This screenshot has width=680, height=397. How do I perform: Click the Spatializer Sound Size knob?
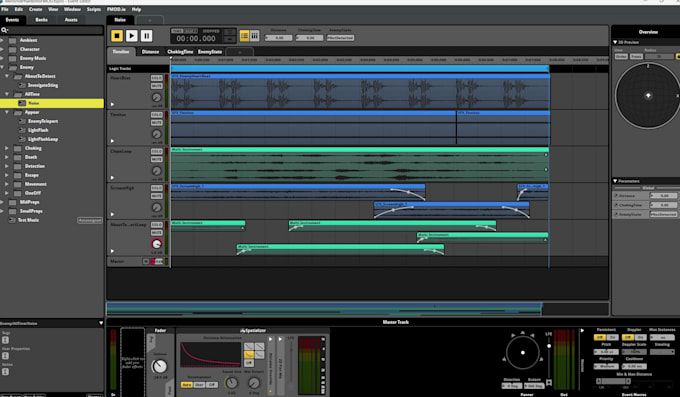pyautogui.click(x=232, y=383)
